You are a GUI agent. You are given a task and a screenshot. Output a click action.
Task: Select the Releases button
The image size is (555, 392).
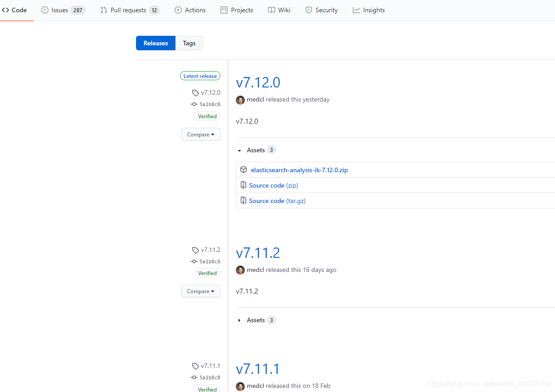[x=156, y=43]
